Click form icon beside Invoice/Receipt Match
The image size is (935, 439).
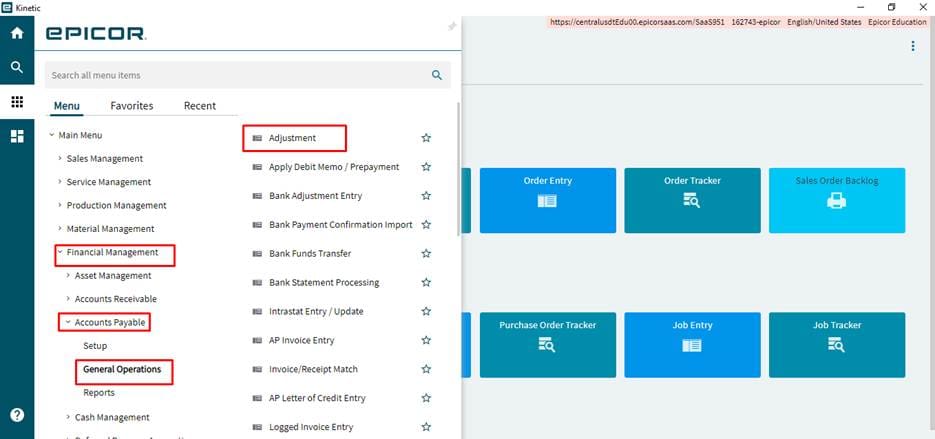[x=257, y=369]
